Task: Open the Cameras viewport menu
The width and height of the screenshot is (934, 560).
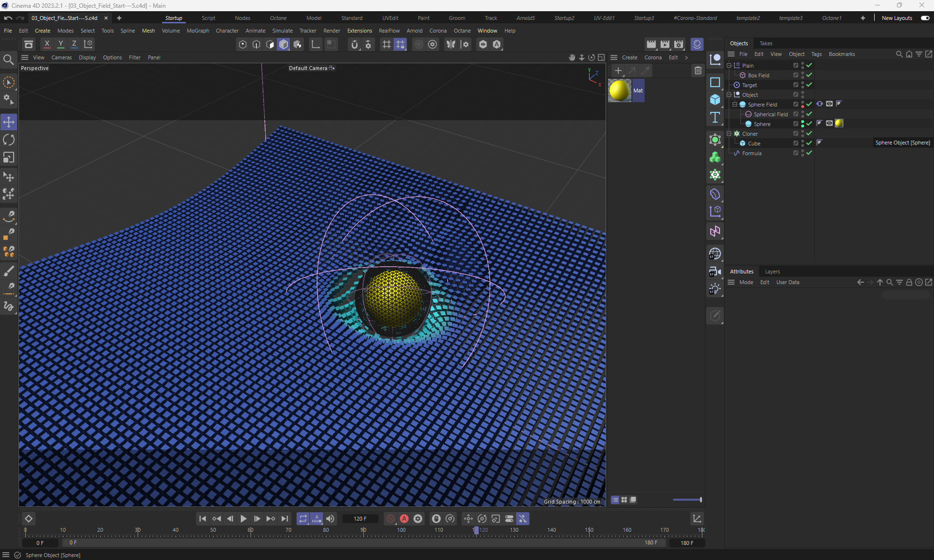Action: click(61, 57)
